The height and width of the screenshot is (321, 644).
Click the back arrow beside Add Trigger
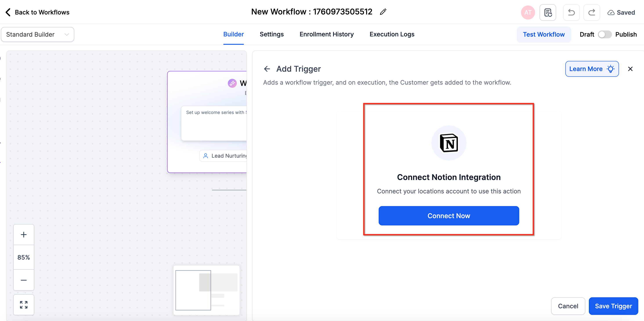click(267, 69)
